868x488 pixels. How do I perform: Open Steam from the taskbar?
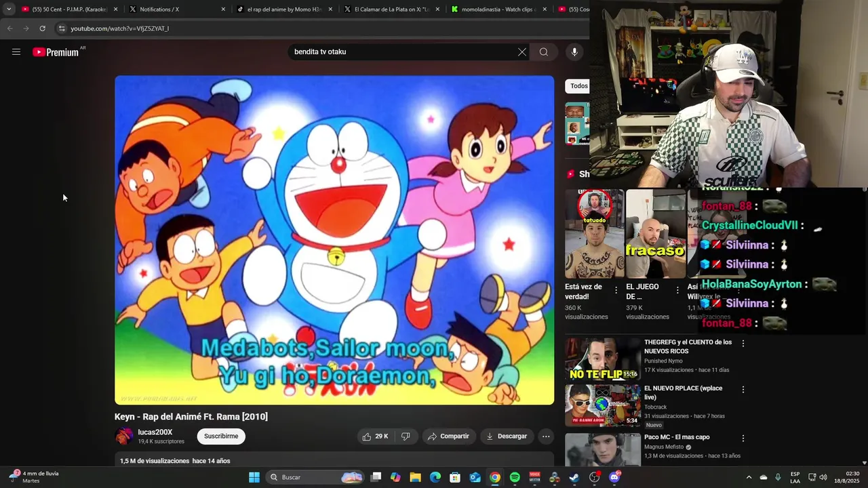point(574,477)
